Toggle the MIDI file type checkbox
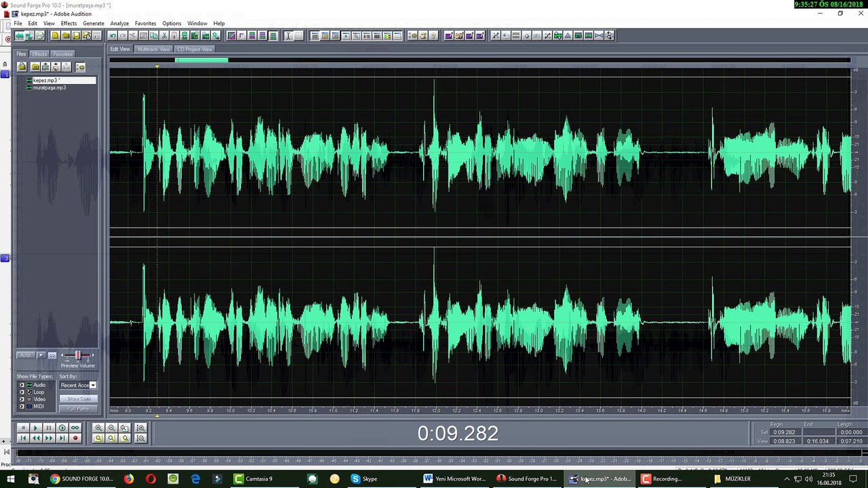The width and height of the screenshot is (868, 488). pos(22,406)
